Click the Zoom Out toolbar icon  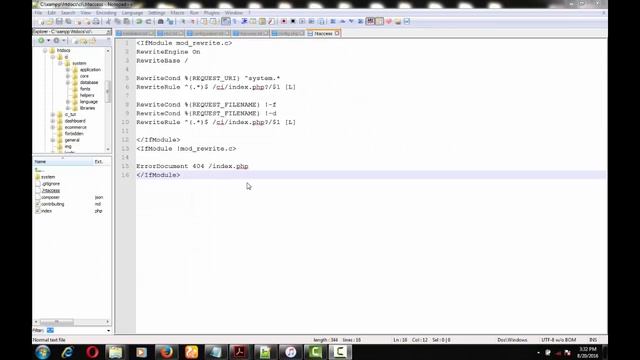click(192, 21)
